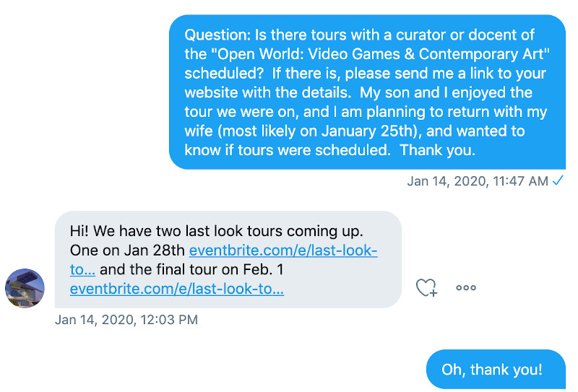Click the wrapped "to..." link continuation
Image resolution: width=578 pixels, height=392 pixels.
tap(82, 270)
